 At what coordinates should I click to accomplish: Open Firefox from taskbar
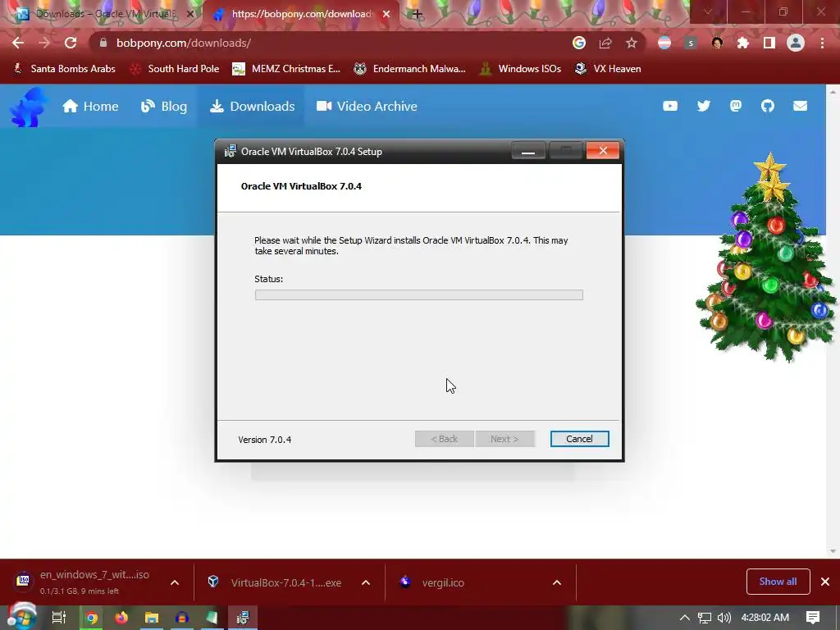click(x=121, y=619)
